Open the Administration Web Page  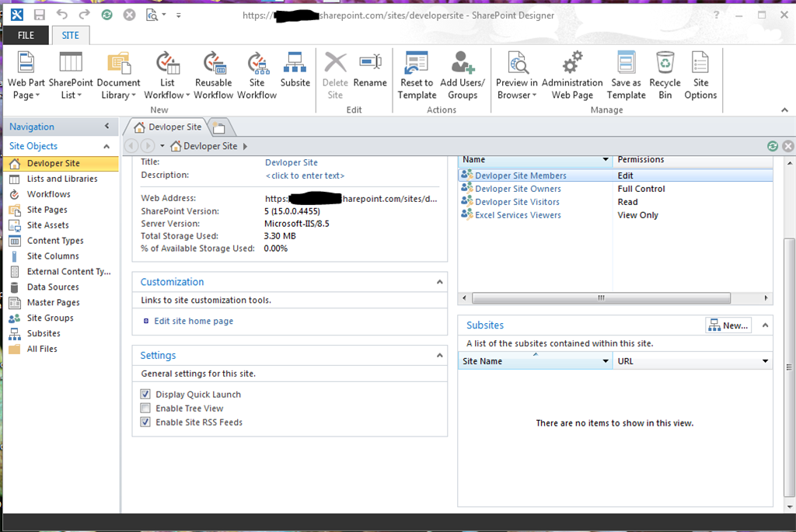[x=572, y=75]
